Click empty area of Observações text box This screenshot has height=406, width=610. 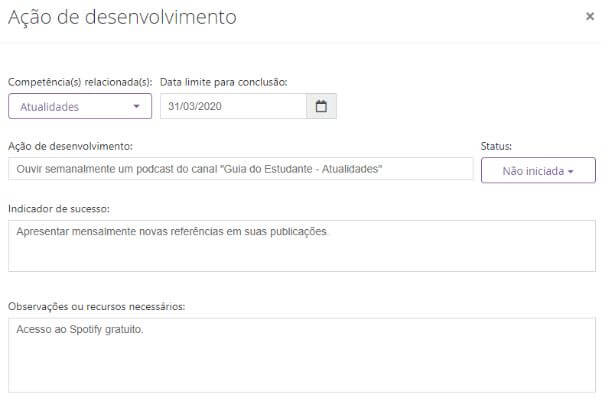(302, 366)
